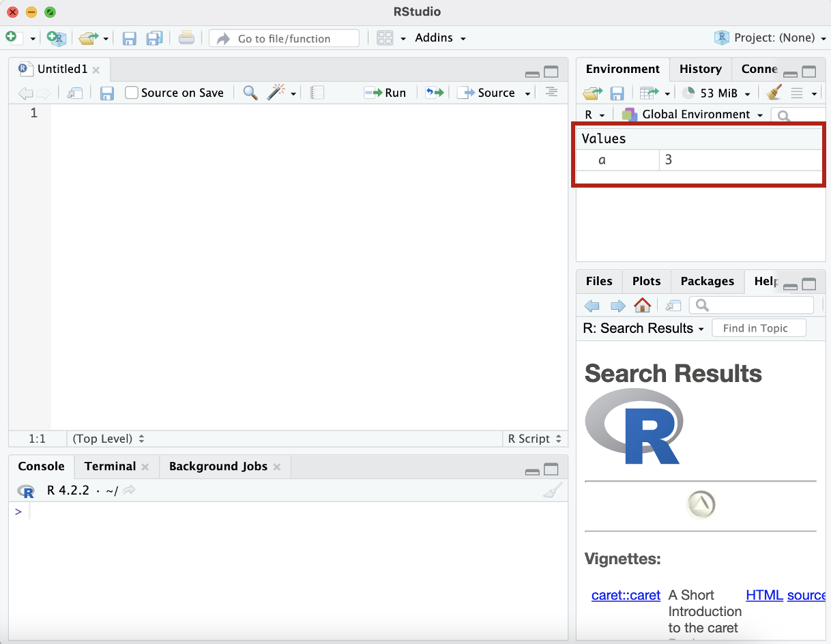Switch to the Terminal tab

click(110, 466)
